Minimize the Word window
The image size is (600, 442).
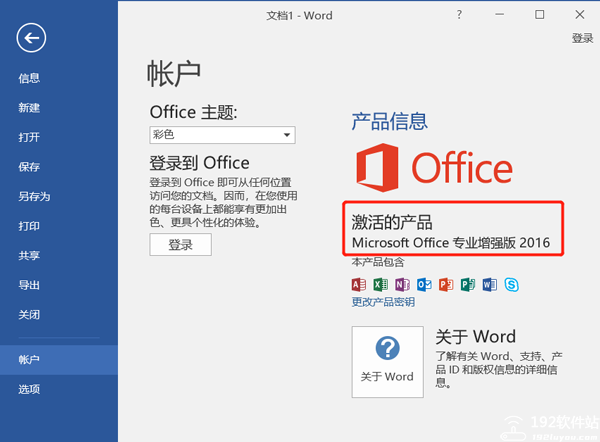(499, 15)
